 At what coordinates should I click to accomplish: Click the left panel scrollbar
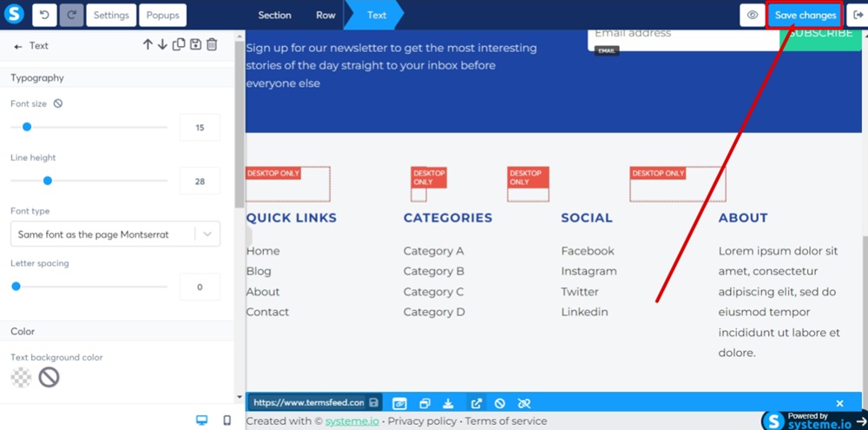tap(240, 125)
